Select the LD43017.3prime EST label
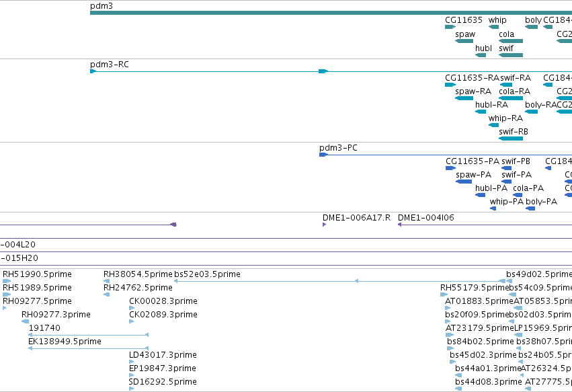Image resolution: width=572 pixels, height=392 pixels. point(163,355)
